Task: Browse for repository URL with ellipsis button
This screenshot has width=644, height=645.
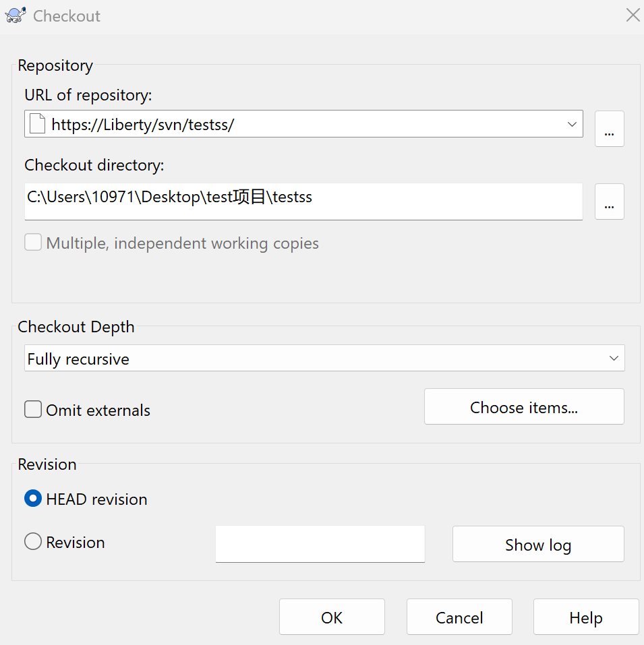Action: point(609,129)
